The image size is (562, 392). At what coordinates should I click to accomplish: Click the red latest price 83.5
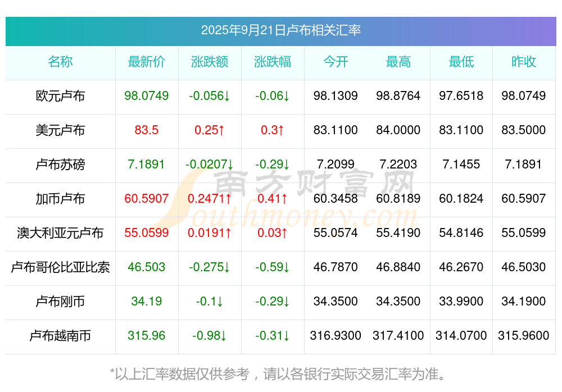pyautogui.click(x=147, y=130)
